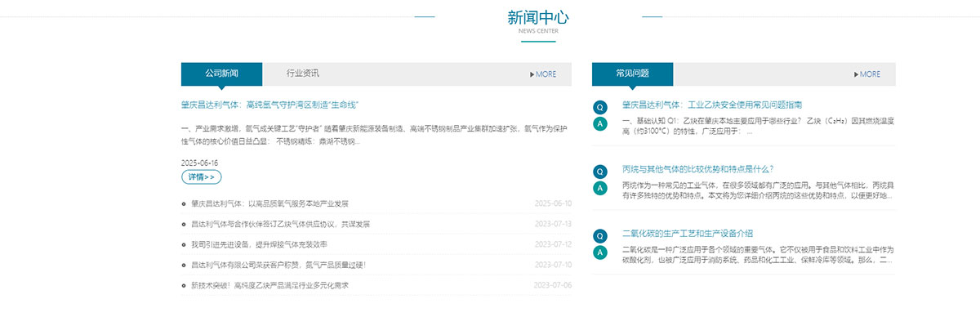Click the summary text starting 一、产业需求激增

(x=374, y=135)
